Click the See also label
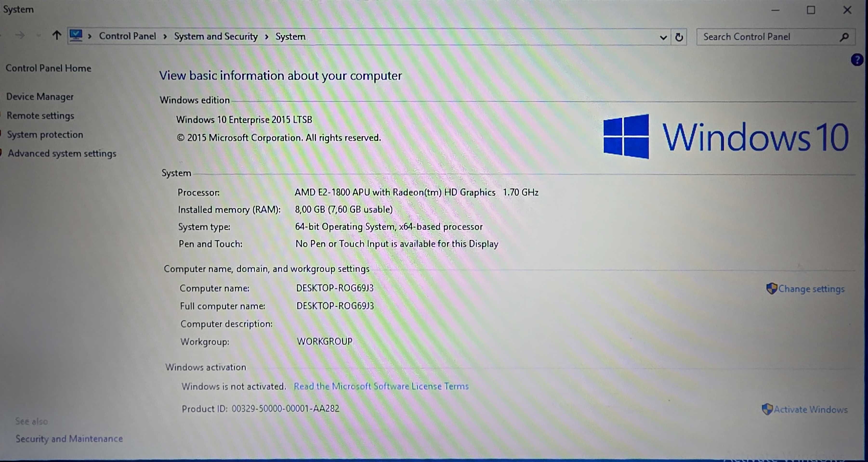 (31, 421)
